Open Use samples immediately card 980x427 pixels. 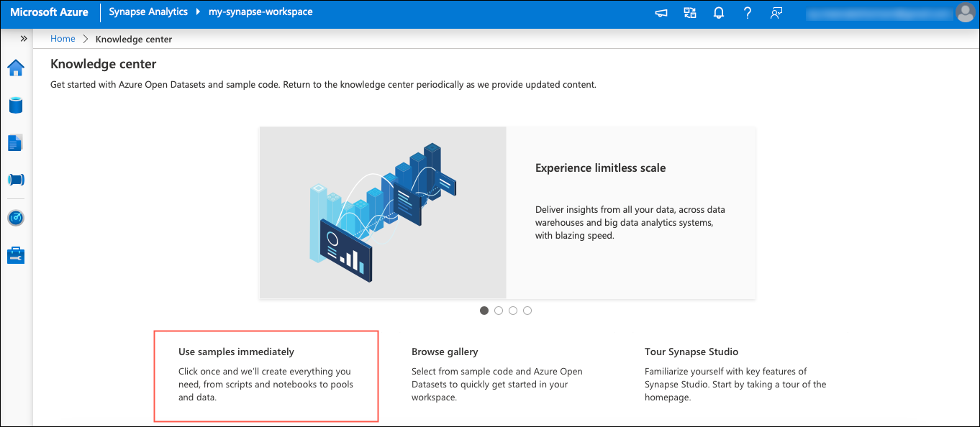266,375
